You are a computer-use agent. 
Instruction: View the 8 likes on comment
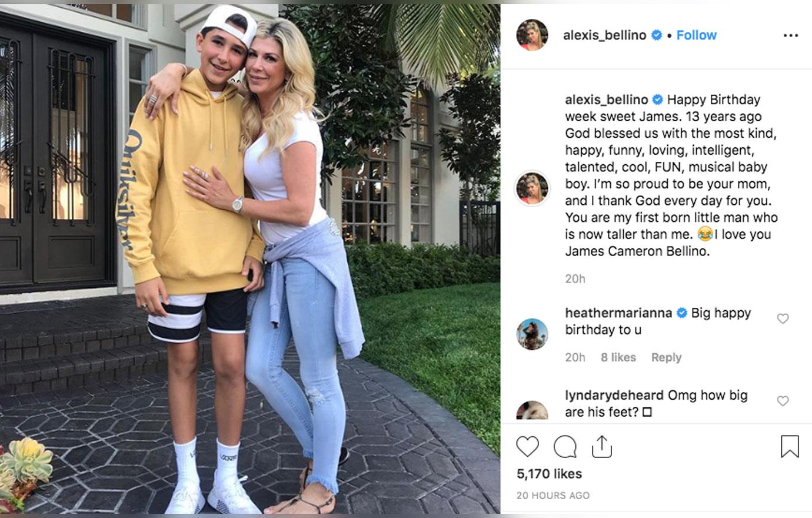pyautogui.click(x=618, y=357)
